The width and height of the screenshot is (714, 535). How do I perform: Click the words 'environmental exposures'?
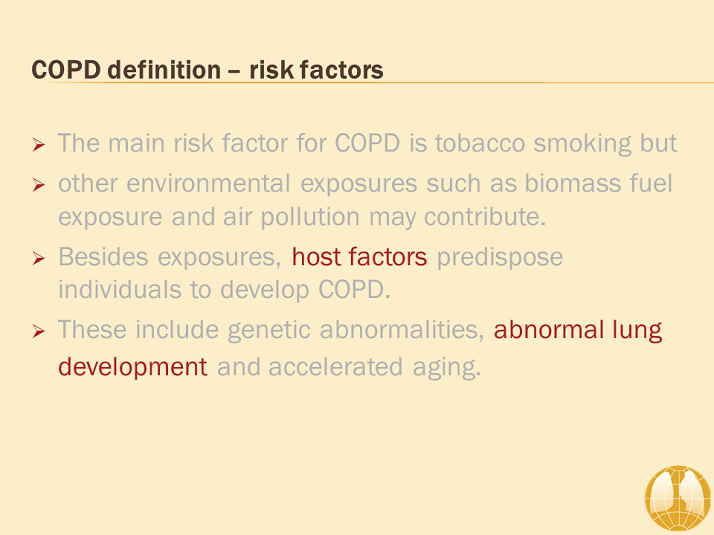click(272, 184)
